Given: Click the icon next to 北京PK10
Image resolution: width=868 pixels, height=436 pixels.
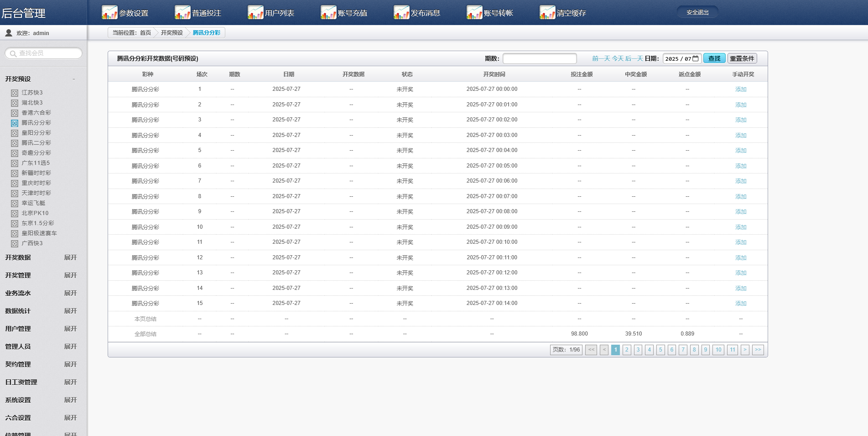Looking at the screenshot, I should pyautogui.click(x=15, y=213).
